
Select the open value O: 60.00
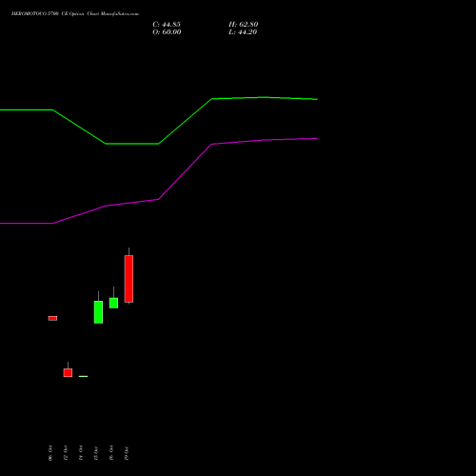pyautogui.click(x=167, y=32)
